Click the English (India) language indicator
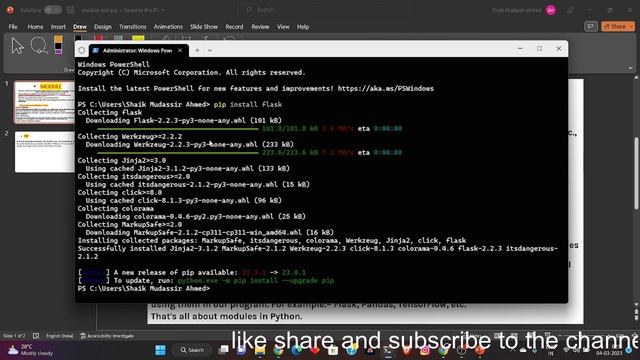Viewport: 640px width, 360px height. click(59, 336)
